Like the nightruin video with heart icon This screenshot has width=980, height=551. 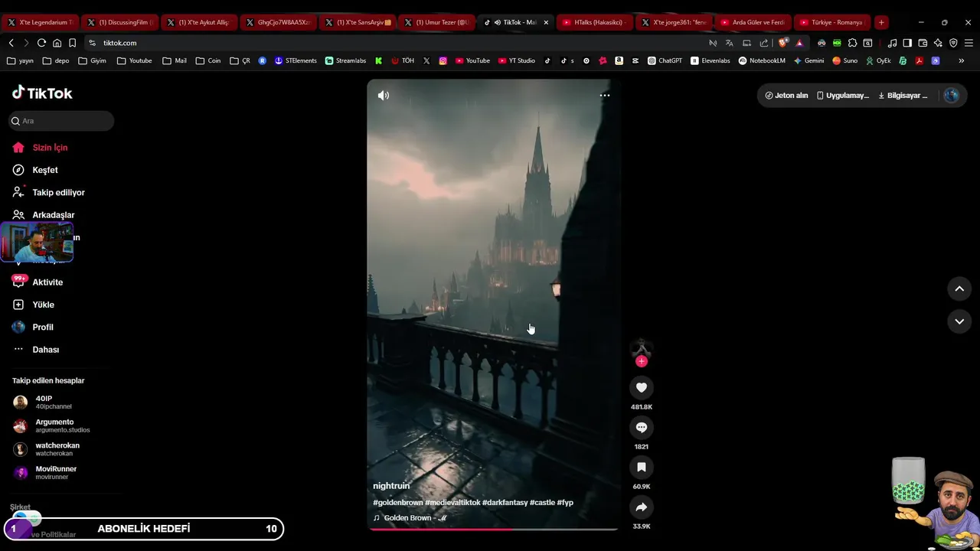coord(642,387)
